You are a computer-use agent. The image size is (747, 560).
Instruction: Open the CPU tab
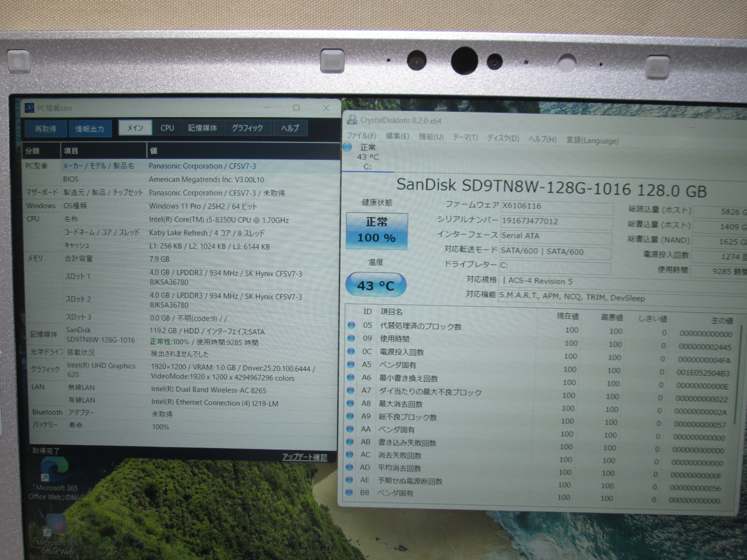(x=167, y=128)
